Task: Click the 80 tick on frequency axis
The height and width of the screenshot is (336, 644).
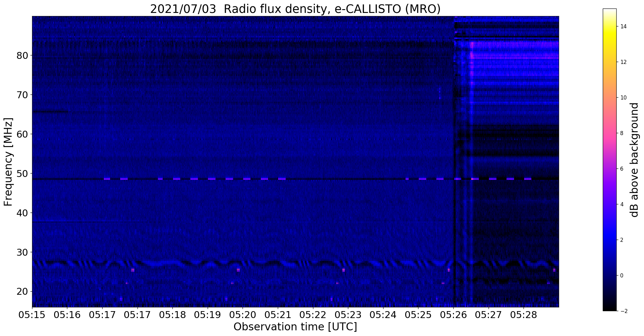Action: tap(22, 55)
